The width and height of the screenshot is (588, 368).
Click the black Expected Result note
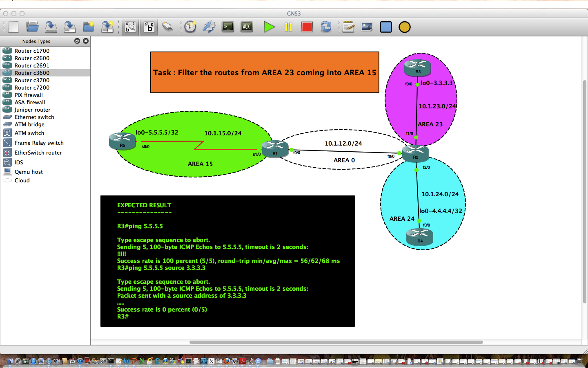click(x=227, y=261)
